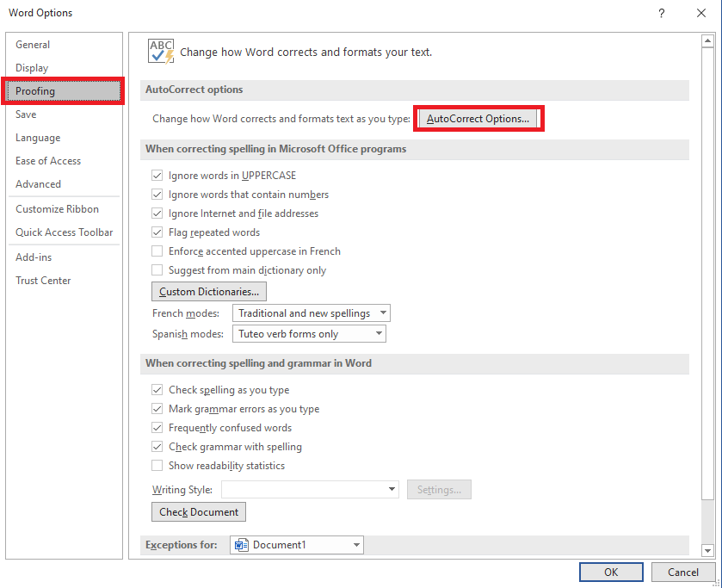The width and height of the screenshot is (722, 588).
Task: Uncheck Ignore Internet and file addresses
Action: [x=157, y=214]
